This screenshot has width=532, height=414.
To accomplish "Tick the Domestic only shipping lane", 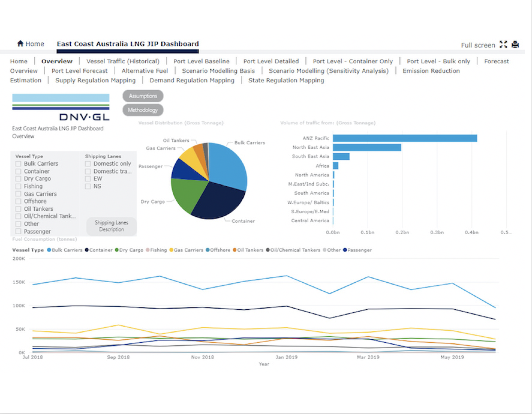I will click(x=88, y=164).
